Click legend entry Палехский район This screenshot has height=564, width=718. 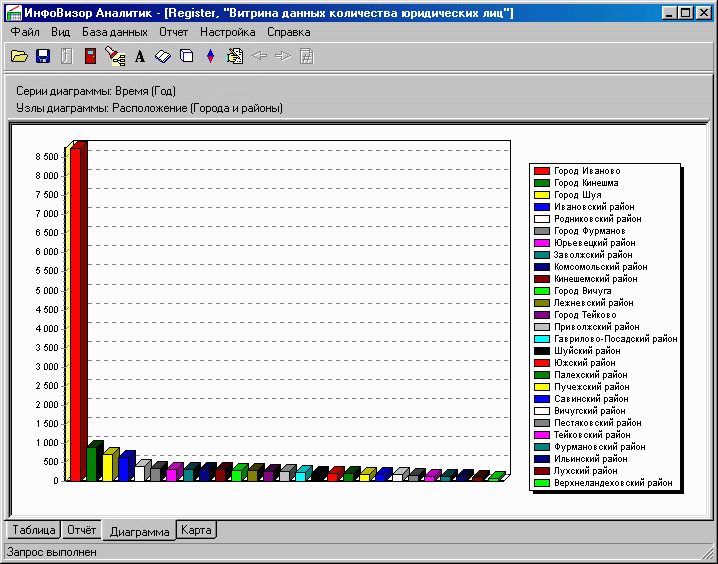click(x=591, y=374)
